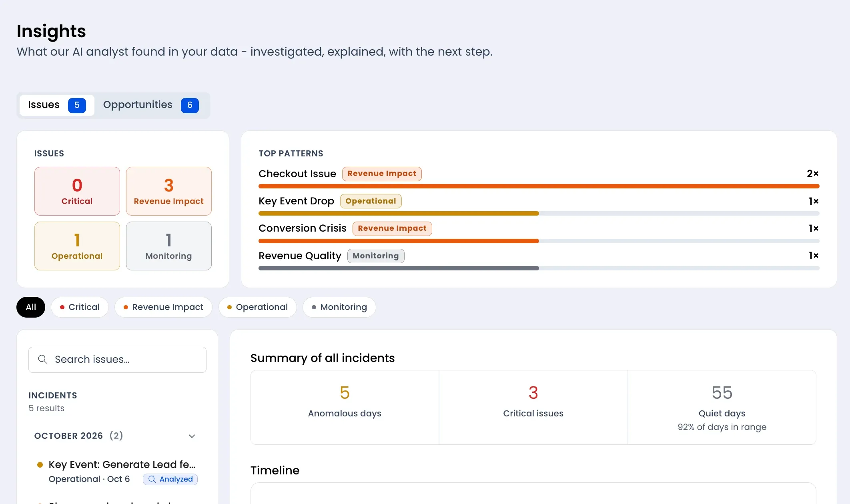Image resolution: width=850 pixels, height=504 pixels.
Task: Open the 1 Monitoring issues card
Action: [169, 246]
